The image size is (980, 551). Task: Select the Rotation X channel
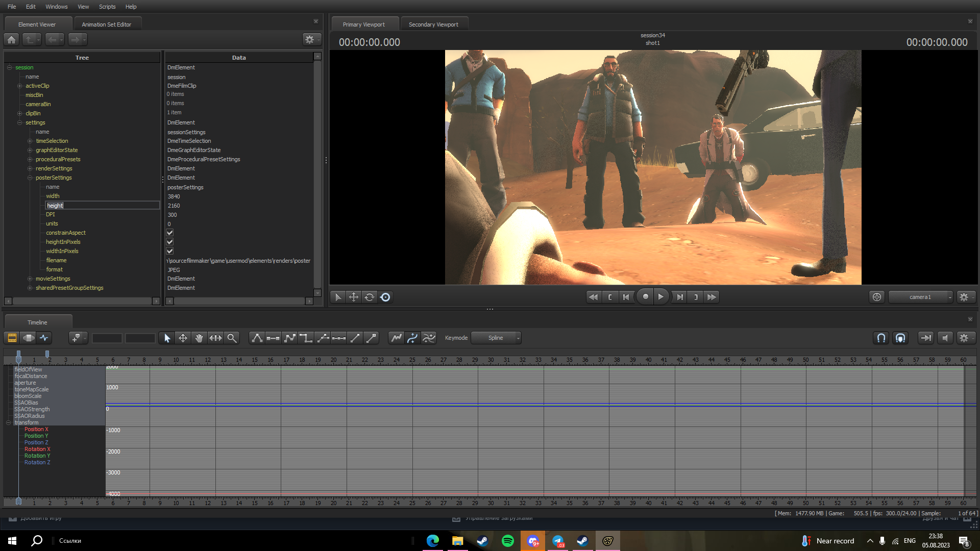pos(37,449)
